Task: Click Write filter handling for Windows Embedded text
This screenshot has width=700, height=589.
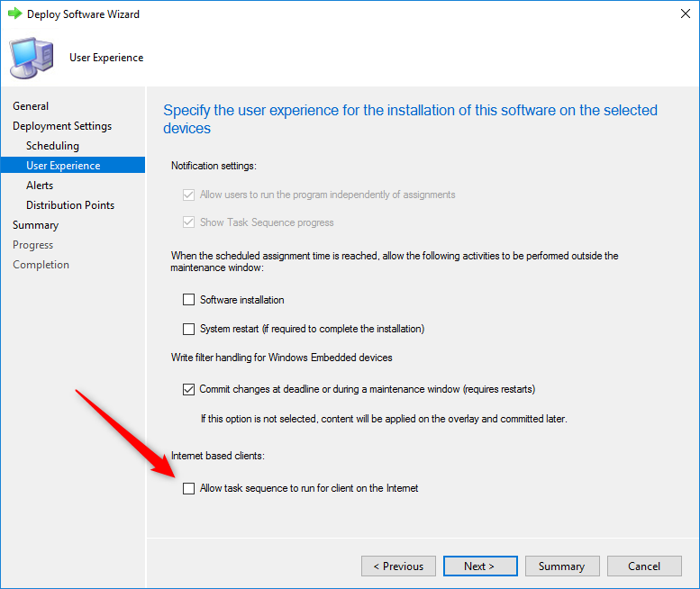Action: 282,358
